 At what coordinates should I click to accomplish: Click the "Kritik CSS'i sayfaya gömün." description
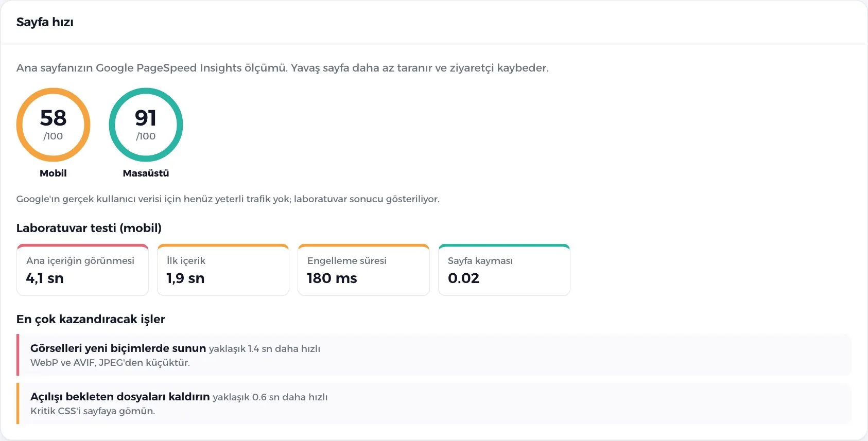[x=93, y=411]
